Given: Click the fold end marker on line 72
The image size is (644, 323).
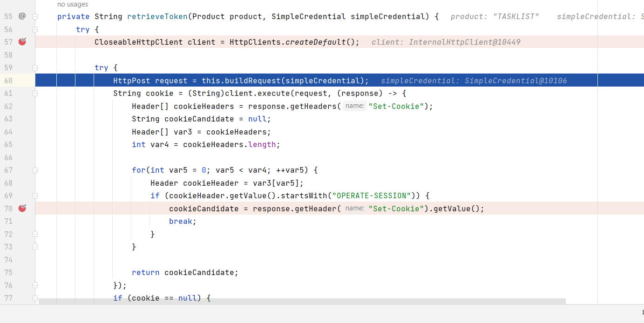Looking at the screenshot, I should 35,234.
